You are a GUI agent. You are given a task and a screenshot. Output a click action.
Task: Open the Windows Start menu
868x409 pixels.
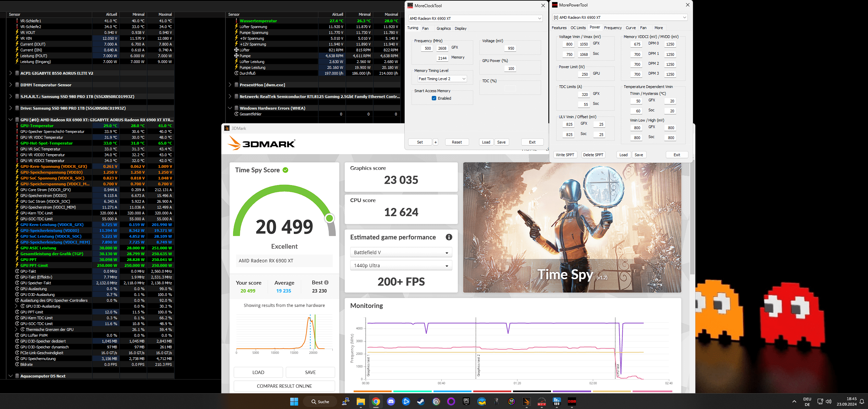coord(294,401)
